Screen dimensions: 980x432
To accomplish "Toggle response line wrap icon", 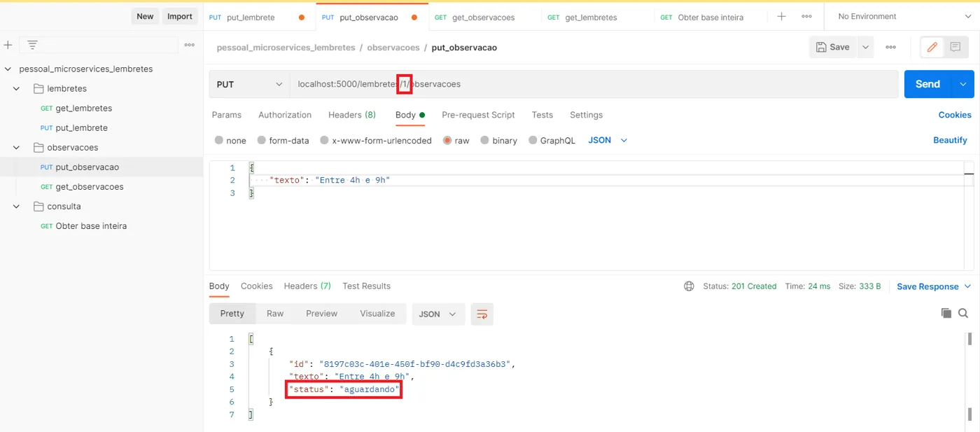I will point(482,314).
